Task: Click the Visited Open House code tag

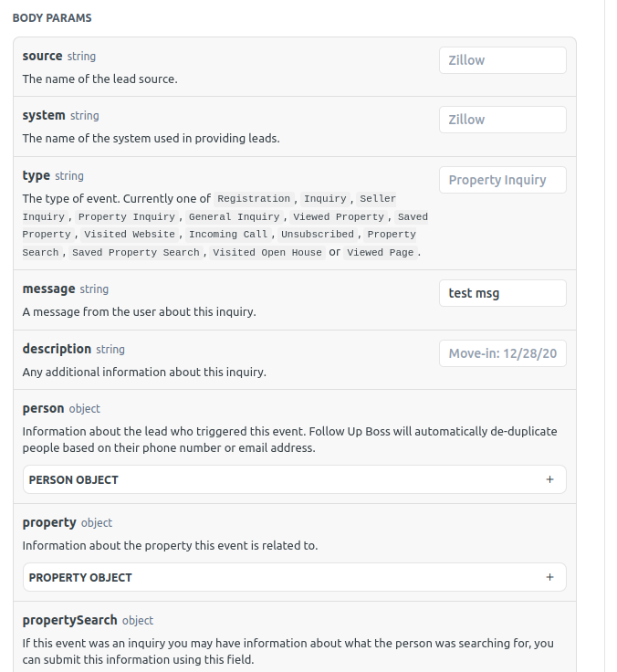Action: (267, 253)
